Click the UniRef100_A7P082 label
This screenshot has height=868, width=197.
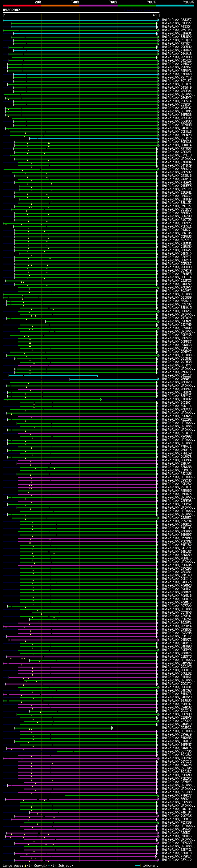(177, 399)
